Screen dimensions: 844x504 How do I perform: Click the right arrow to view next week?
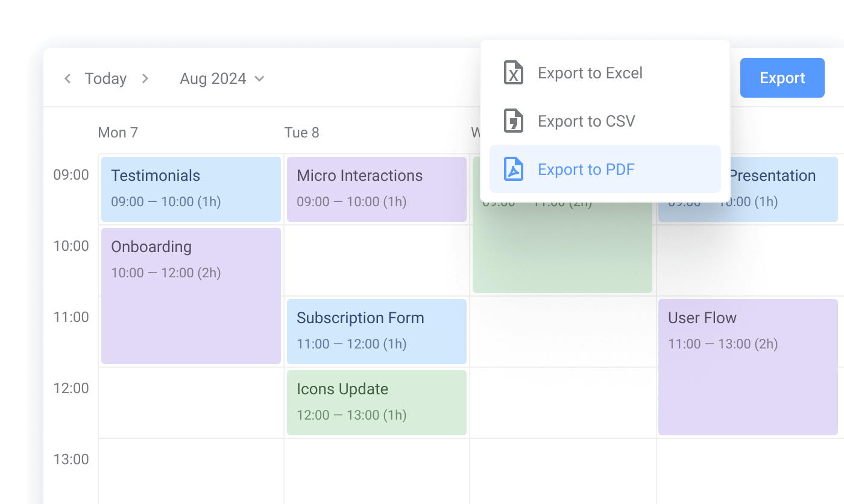145,78
